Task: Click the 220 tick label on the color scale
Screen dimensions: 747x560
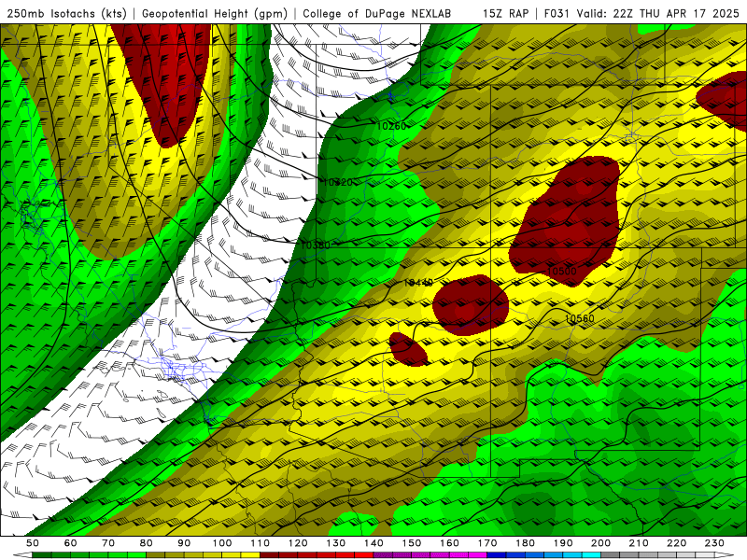Action: point(676,543)
